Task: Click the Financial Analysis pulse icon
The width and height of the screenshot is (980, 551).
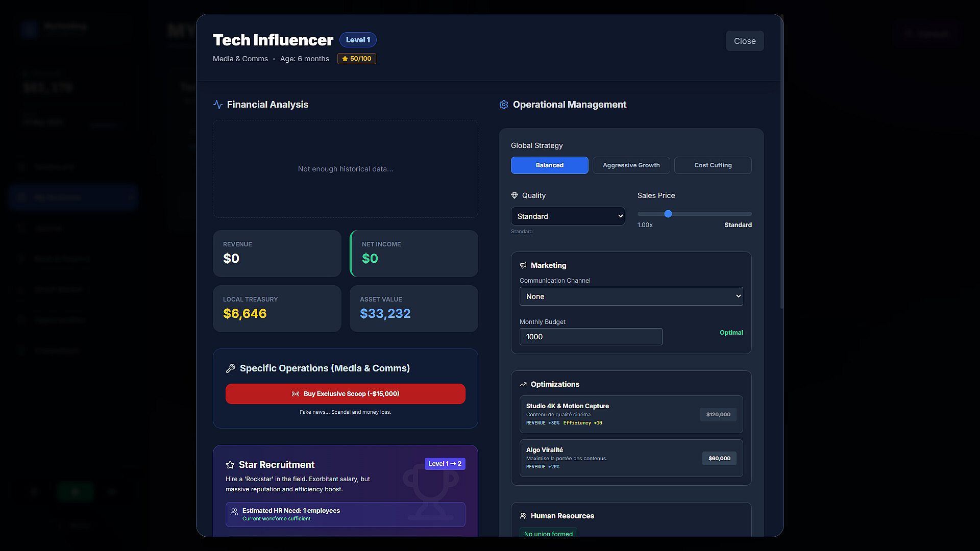Action: [218, 105]
